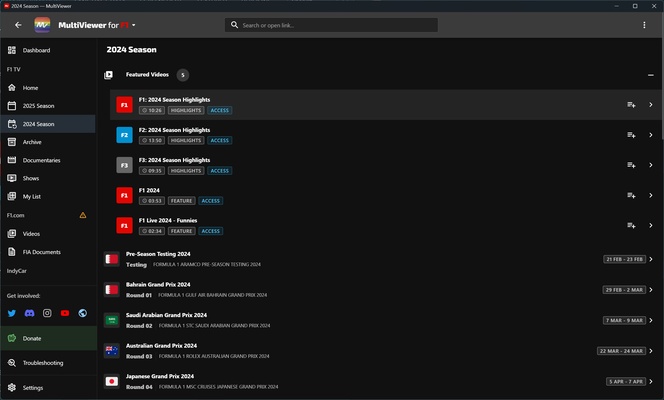This screenshot has width=664, height=400.
Task: Add F2: 2024 Season Highlights to list
Action: (x=631, y=135)
